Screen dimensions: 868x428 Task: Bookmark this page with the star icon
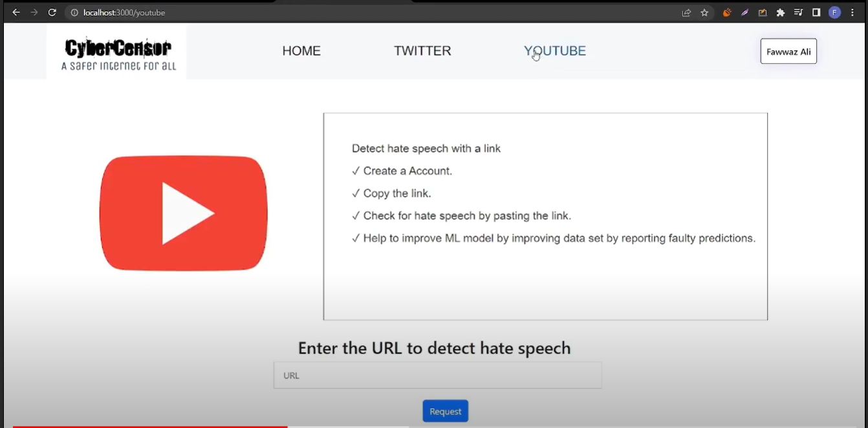[704, 12]
